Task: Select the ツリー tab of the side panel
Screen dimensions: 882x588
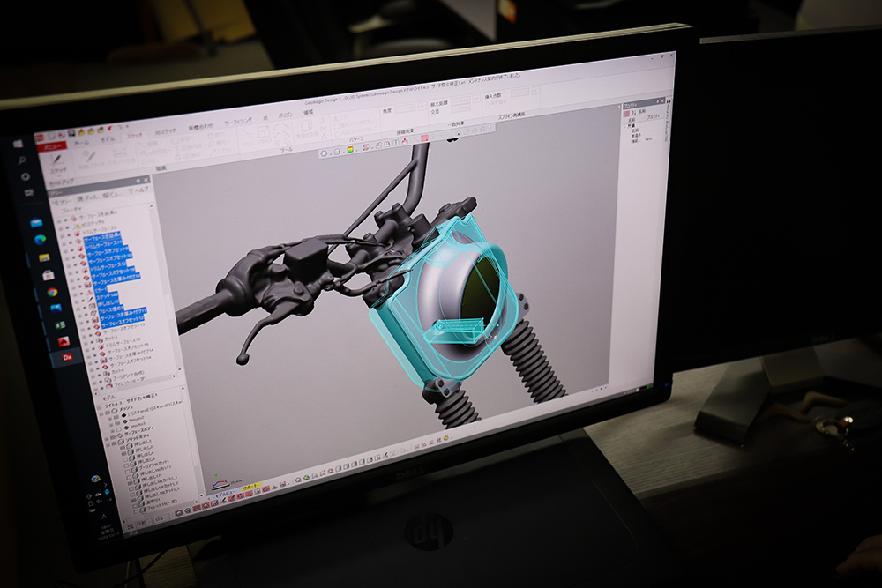Action: [62, 201]
